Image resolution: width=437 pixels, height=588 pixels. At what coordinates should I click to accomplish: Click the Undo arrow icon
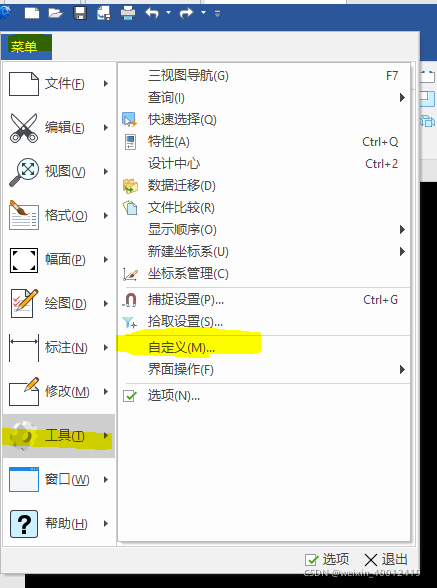(152, 14)
